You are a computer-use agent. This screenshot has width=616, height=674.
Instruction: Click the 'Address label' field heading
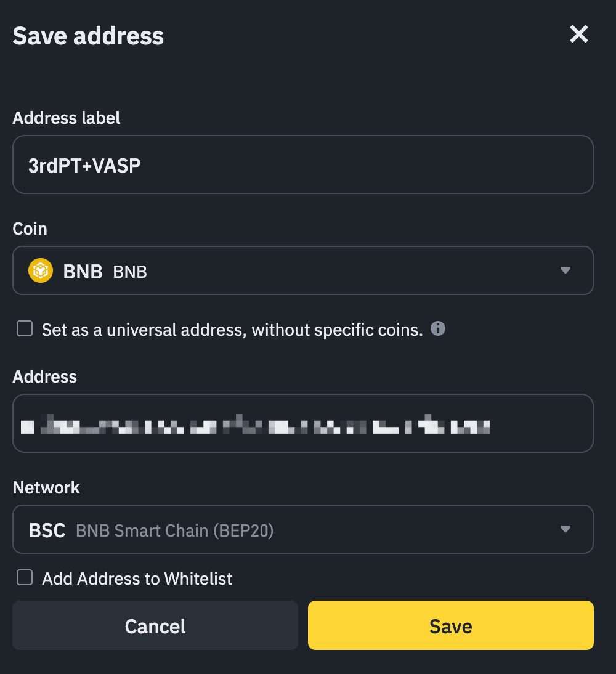tap(66, 118)
